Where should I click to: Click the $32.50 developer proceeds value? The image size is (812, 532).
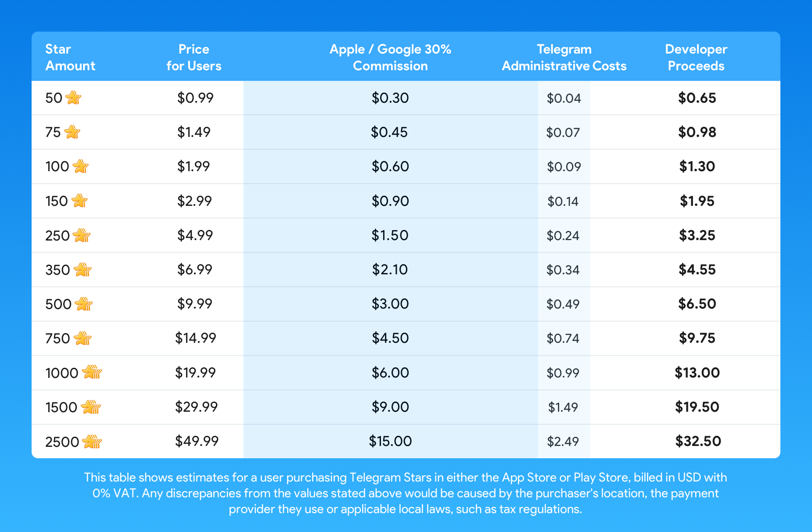click(698, 441)
